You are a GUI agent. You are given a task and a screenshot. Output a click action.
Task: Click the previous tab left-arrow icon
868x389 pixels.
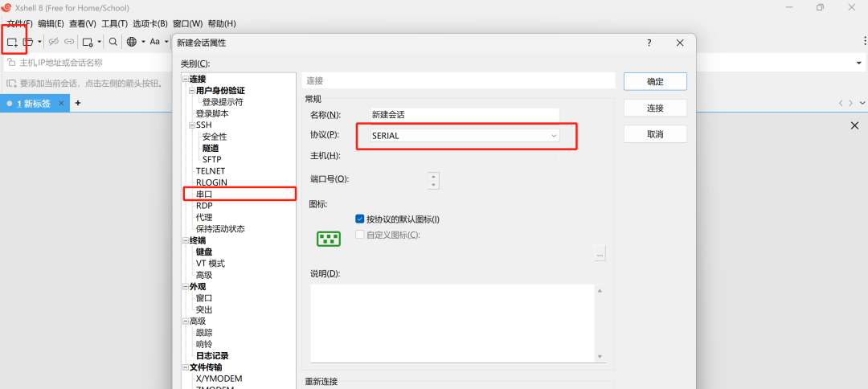pyautogui.click(x=841, y=103)
